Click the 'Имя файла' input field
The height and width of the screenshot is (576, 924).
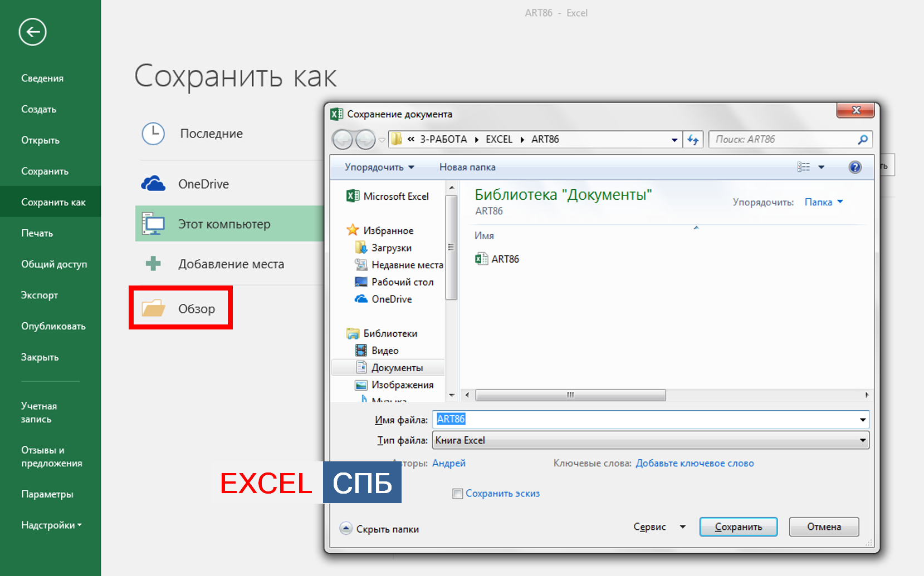tap(646, 420)
